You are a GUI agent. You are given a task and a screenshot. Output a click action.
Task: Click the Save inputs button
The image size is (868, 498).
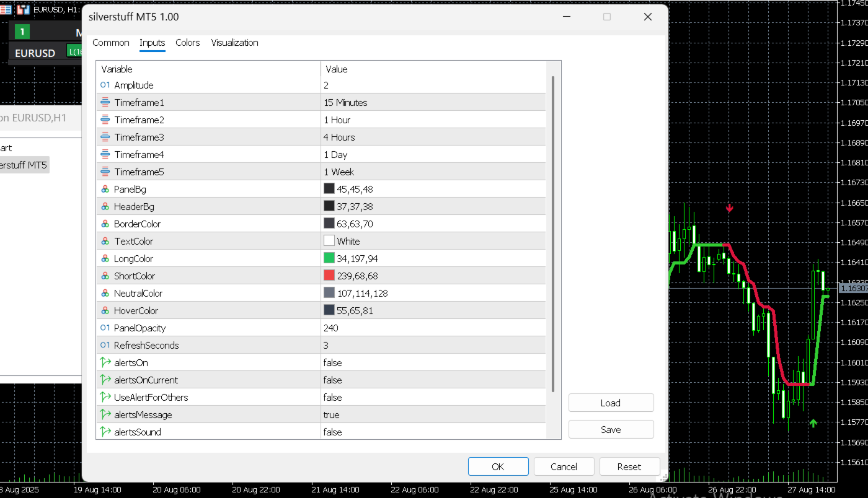pyautogui.click(x=611, y=429)
